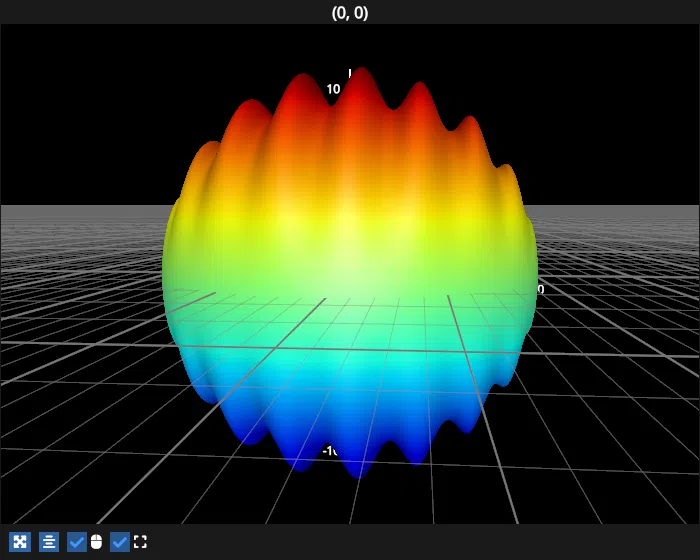Toggle the mouse interaction checkbox
The height and width of the screenshot is (560, 700).
pyautogui.click(x=77, y=542)
